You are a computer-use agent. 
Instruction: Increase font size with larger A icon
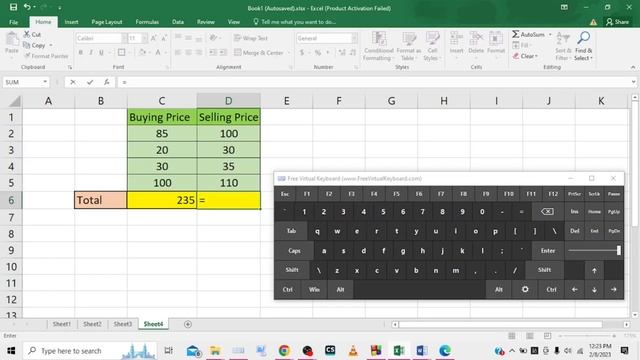click(154, 38)
